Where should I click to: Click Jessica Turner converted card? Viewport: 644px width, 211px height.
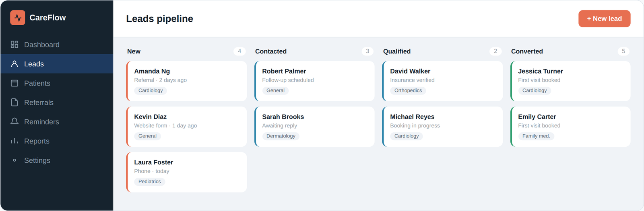tap(570, 81)
